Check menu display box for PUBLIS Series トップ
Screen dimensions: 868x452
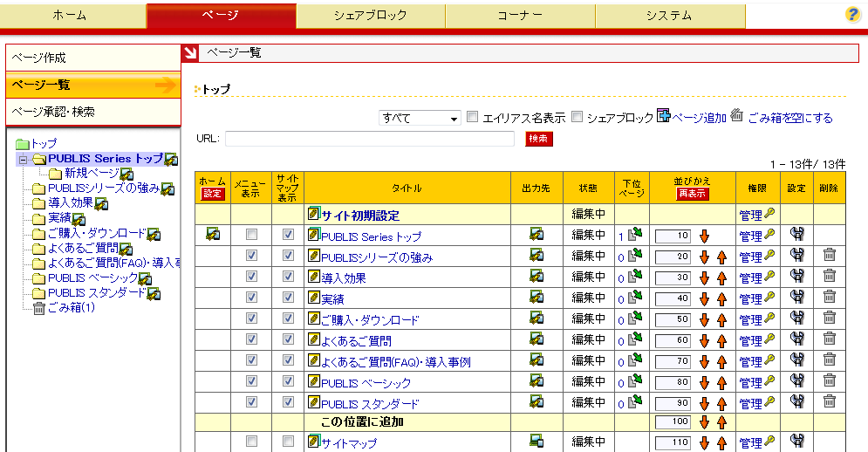pos(251,236)
